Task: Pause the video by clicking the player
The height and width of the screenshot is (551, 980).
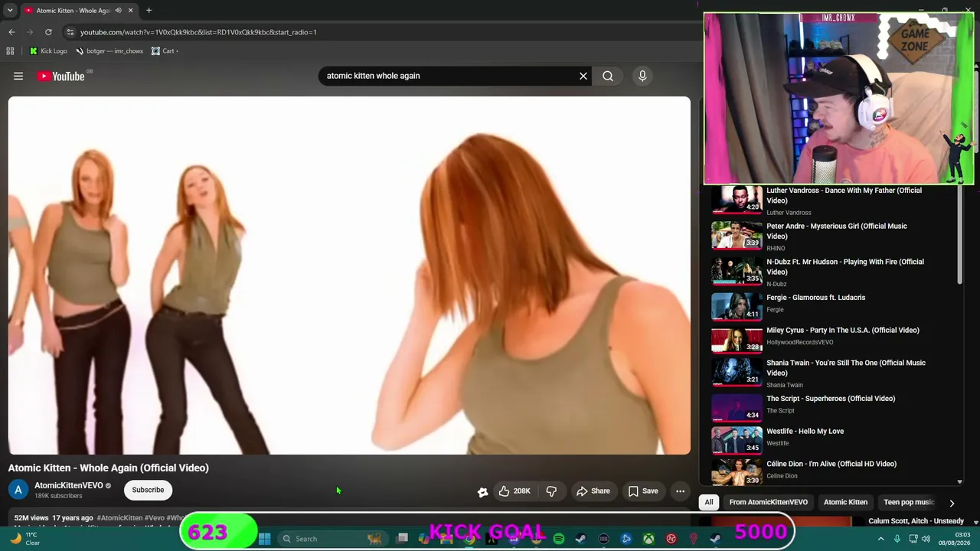Action: (349, 275)
